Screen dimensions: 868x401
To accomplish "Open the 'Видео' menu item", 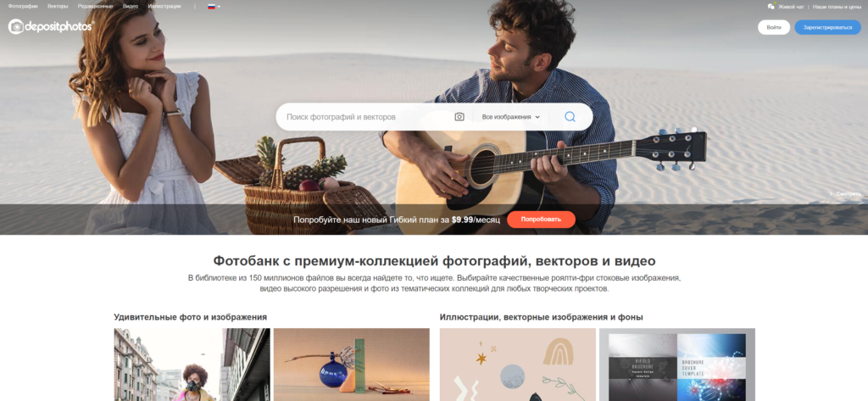I will point(130,7).
